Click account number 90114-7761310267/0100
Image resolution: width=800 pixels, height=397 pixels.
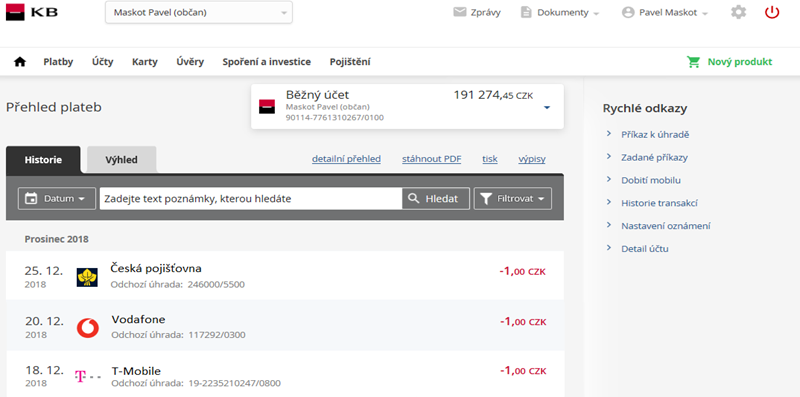335,118
